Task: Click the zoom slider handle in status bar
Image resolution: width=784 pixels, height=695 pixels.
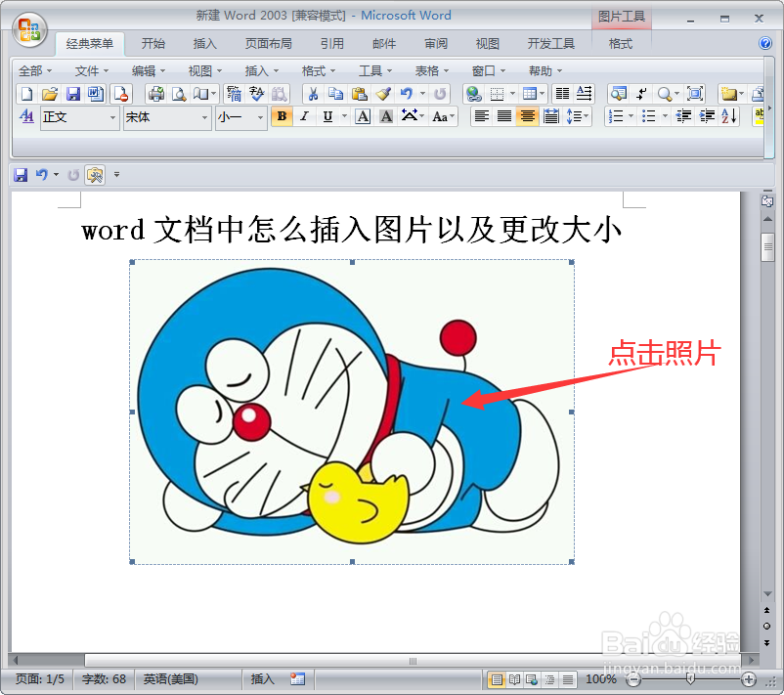Action: point(690,679)
